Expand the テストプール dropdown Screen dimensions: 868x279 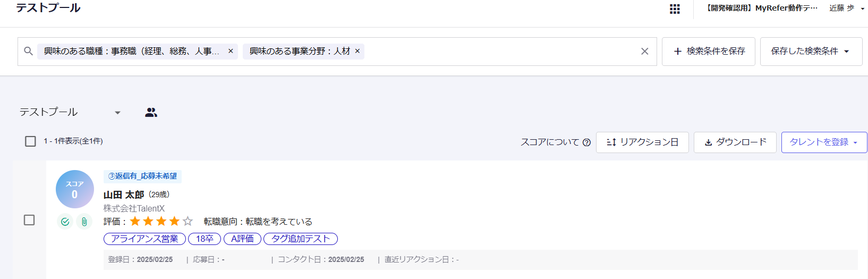click(117, 113)
